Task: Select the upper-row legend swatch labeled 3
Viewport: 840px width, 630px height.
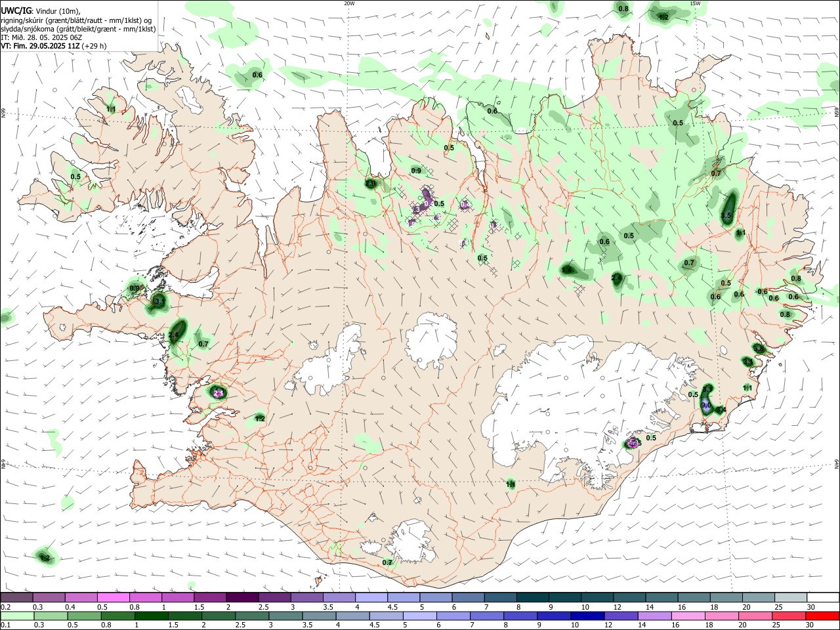Action: 306,597
